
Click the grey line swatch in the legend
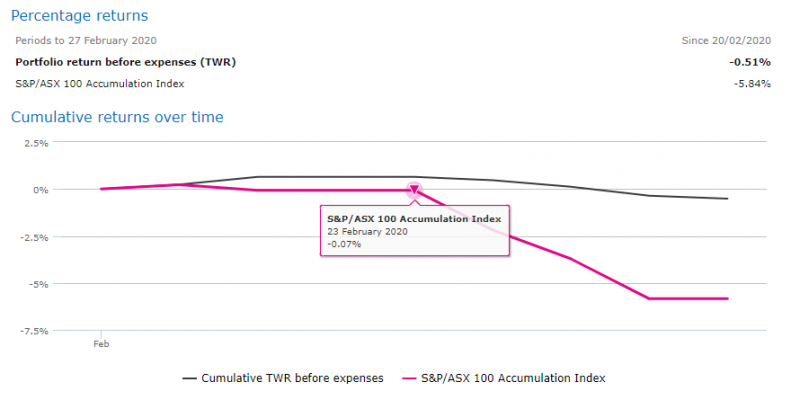click(189, 378)
